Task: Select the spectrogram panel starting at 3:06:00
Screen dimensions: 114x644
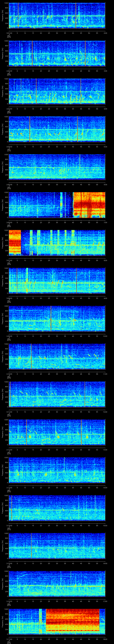Action: 57,205
